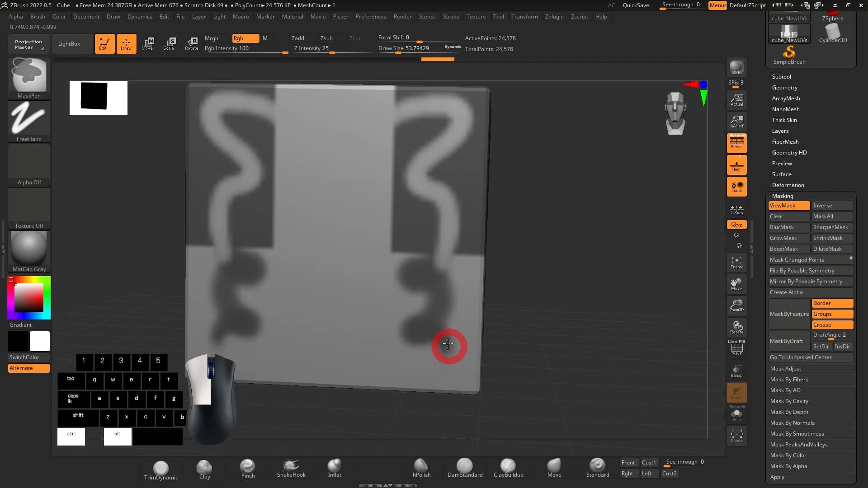Select the Move tool in top toolbar

click(x=147, y=43)
